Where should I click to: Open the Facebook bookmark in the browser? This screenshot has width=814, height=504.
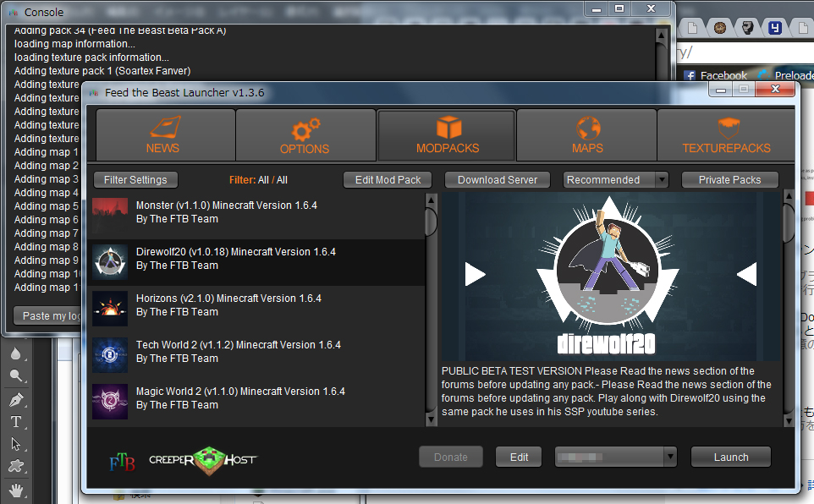click(x=716, y=76)
